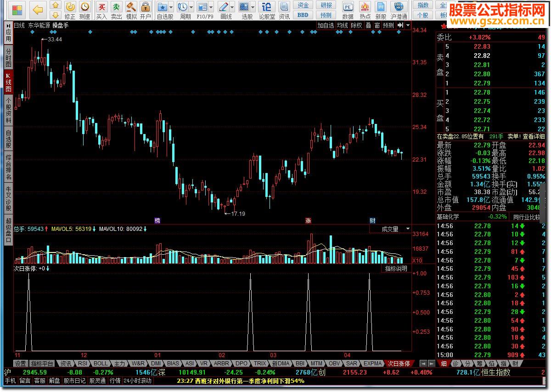Toggle 除权 ex-rights adjustment on chart

tap(356, 26)
